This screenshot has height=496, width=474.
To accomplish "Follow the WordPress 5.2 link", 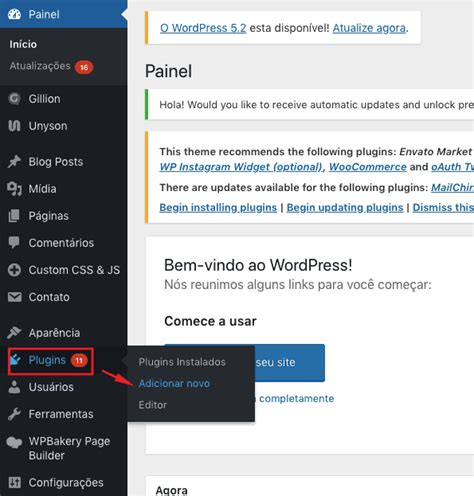I will pos(203,28).
